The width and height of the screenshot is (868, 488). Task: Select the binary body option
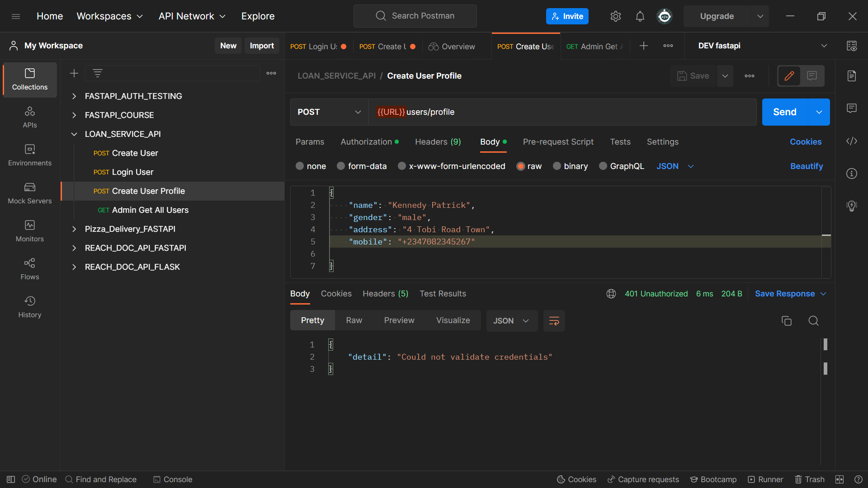(576, 166)
